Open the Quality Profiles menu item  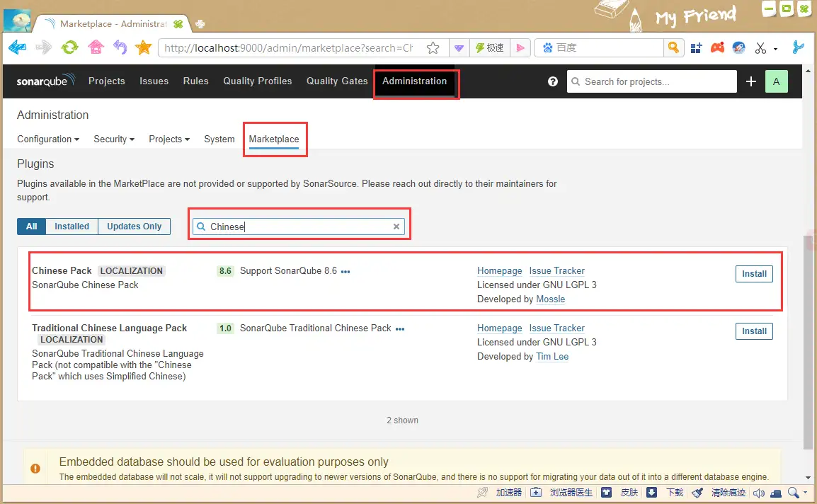pos(257,81)
